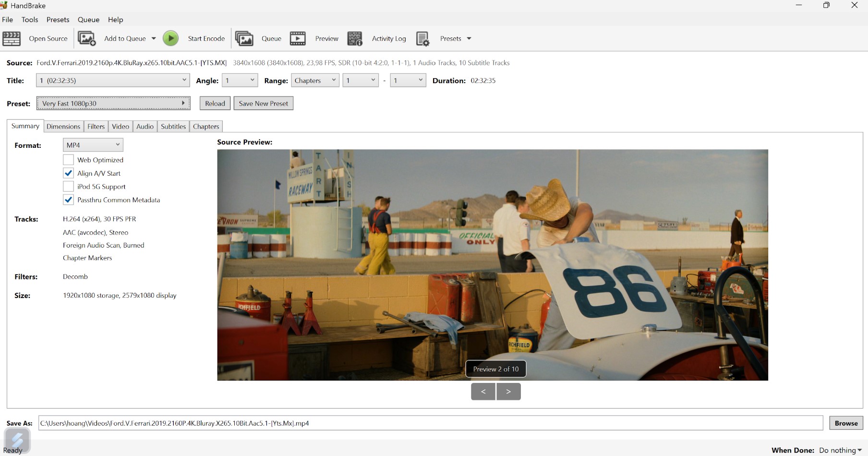Click the Save As file path field

pos(430,423)
